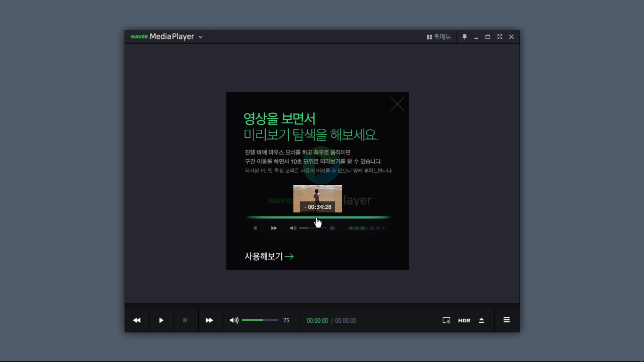Click the -00:34:28 preview time label
This screenshot has width=644, height=362.
click(x=318, y=207)
